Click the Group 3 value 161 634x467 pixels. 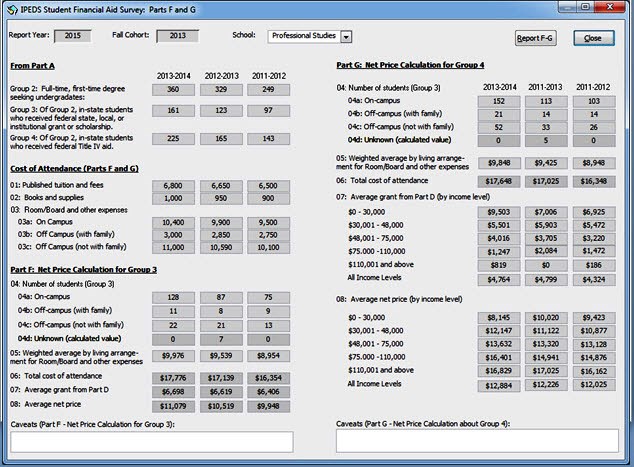[x=173, y=111]
